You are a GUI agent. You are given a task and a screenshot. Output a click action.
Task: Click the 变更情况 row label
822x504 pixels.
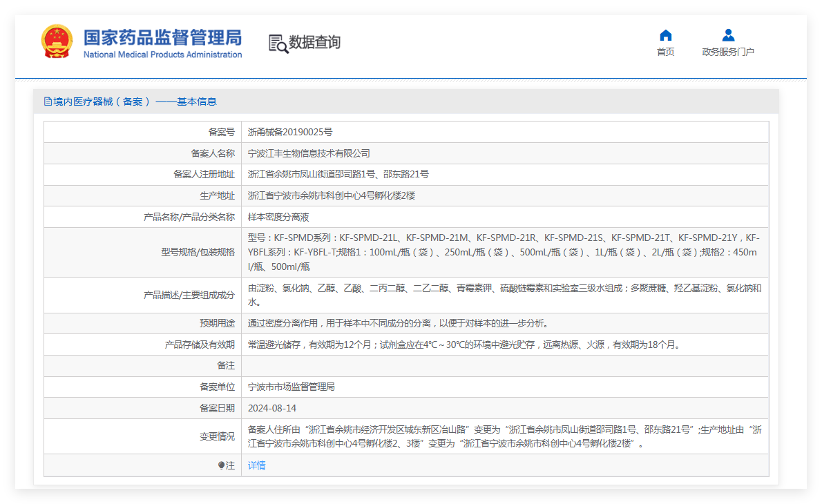tap(217, 436)
